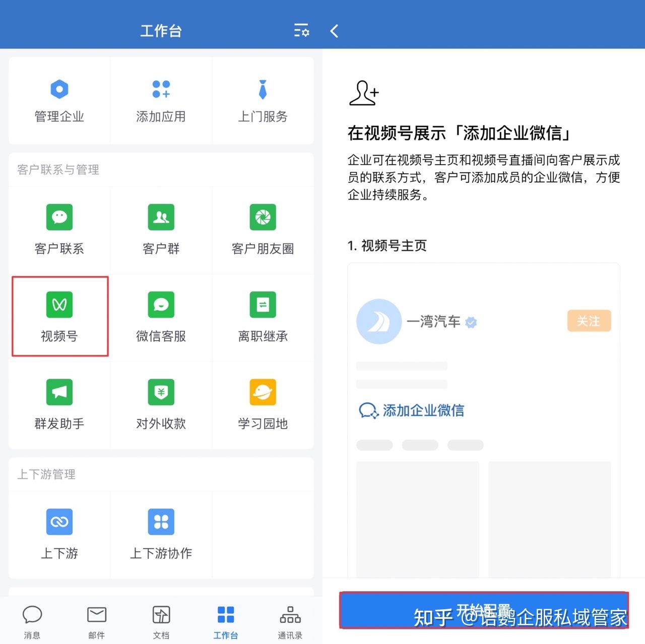Open 上门服务 tie icon
Screen dimensions: 645x644
click(x=263, y=90)
